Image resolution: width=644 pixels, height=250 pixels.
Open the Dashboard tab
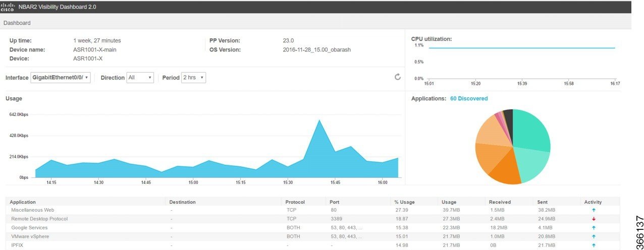point(17,23)
